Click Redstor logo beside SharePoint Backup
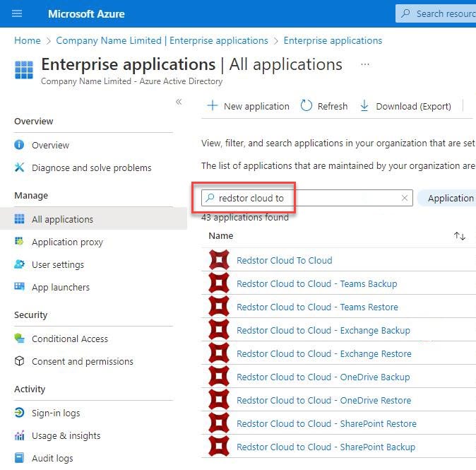This screenshot has height=470, width=476. coord(219,446)
